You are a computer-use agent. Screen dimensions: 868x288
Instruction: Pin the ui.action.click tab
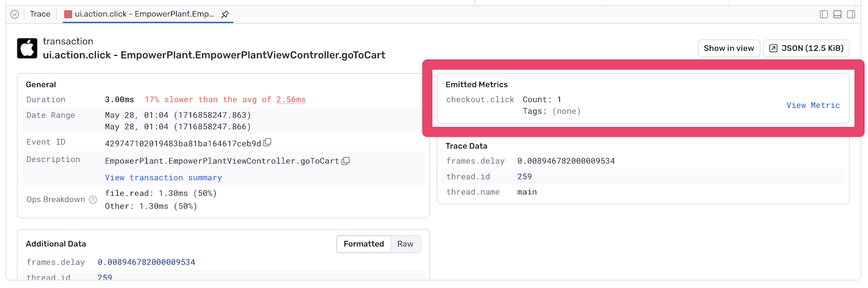point(225,14)
